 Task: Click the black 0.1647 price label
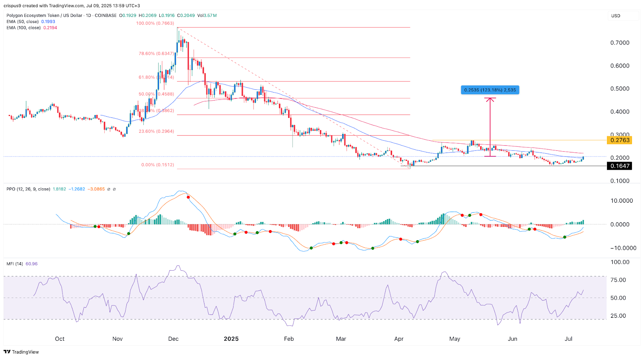coord(620,166)
